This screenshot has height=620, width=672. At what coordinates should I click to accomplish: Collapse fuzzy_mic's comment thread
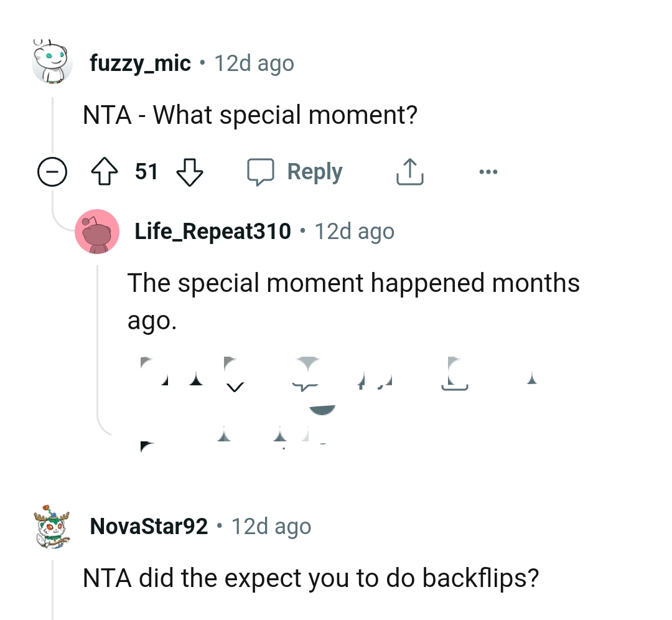click(x=53, y=172)
